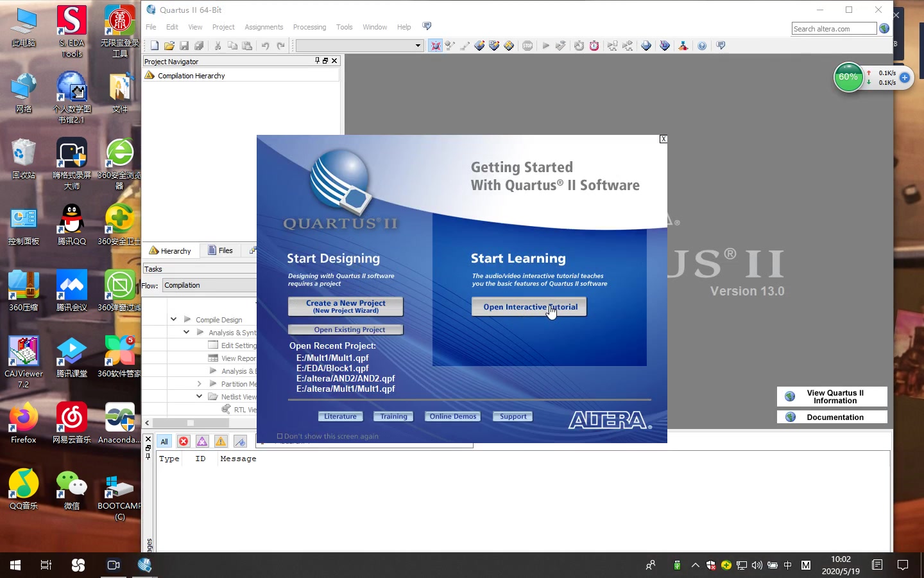Collapse the Compile Design tree node

point(173,319)
